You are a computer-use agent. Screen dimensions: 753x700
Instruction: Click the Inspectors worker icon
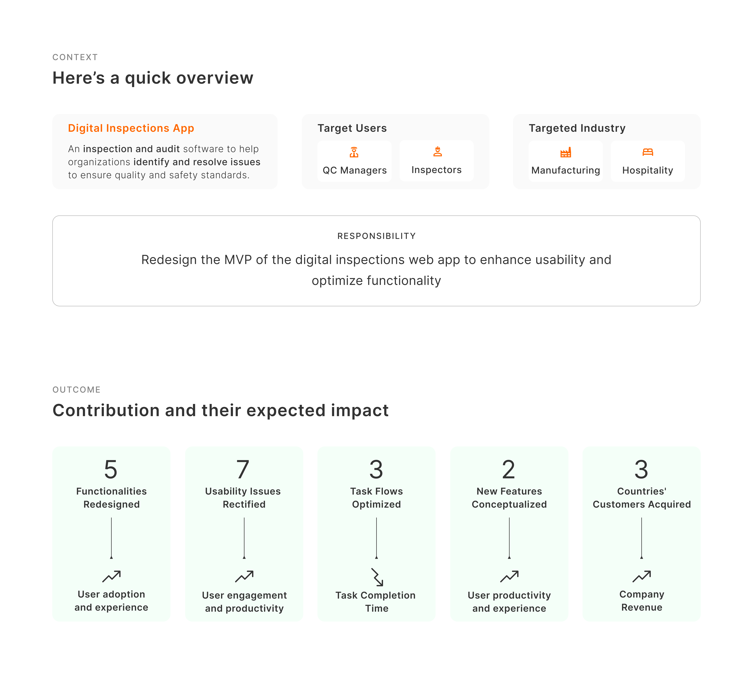pyautogui.click(x=437, y=152)
